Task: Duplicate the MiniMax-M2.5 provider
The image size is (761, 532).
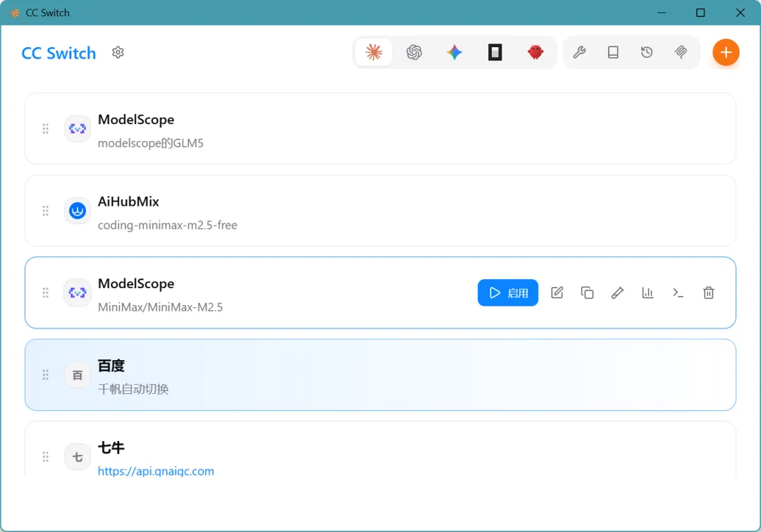Action: pyautogui.click(x=587, y=292)
